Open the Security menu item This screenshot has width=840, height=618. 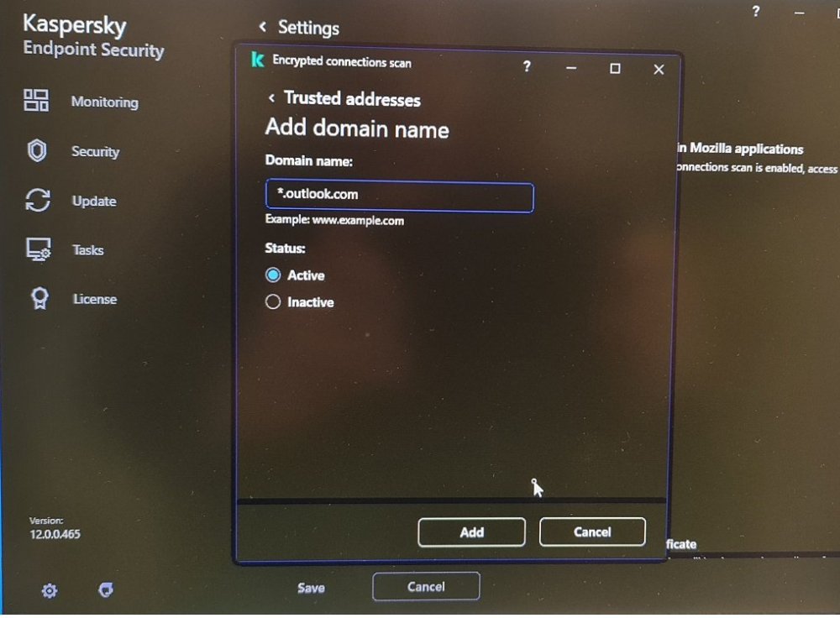(96, 151)
